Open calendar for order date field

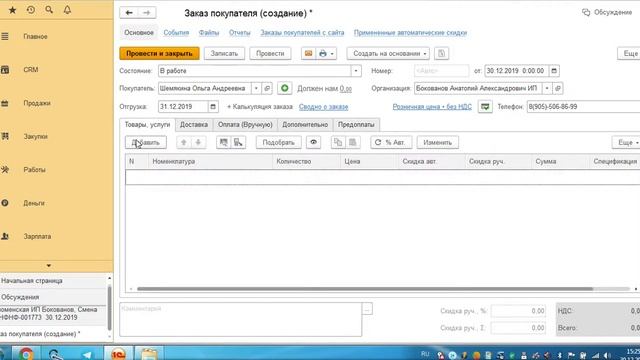click(554, 71)
